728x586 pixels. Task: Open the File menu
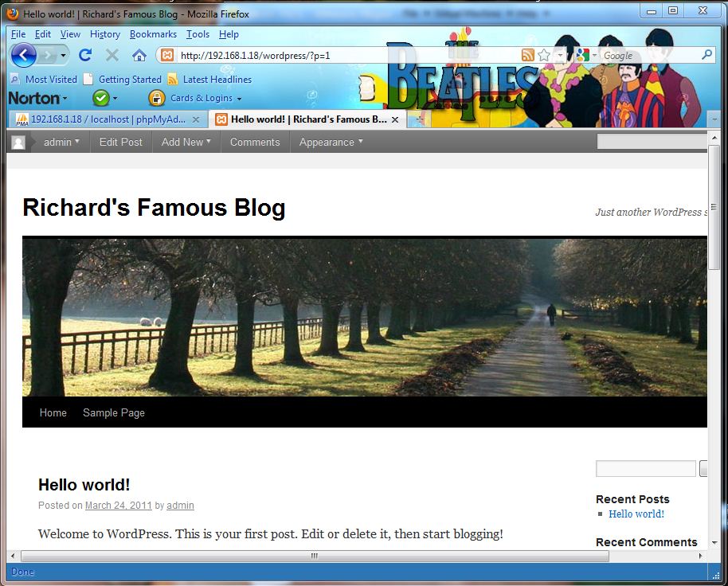tap(18, 34)
